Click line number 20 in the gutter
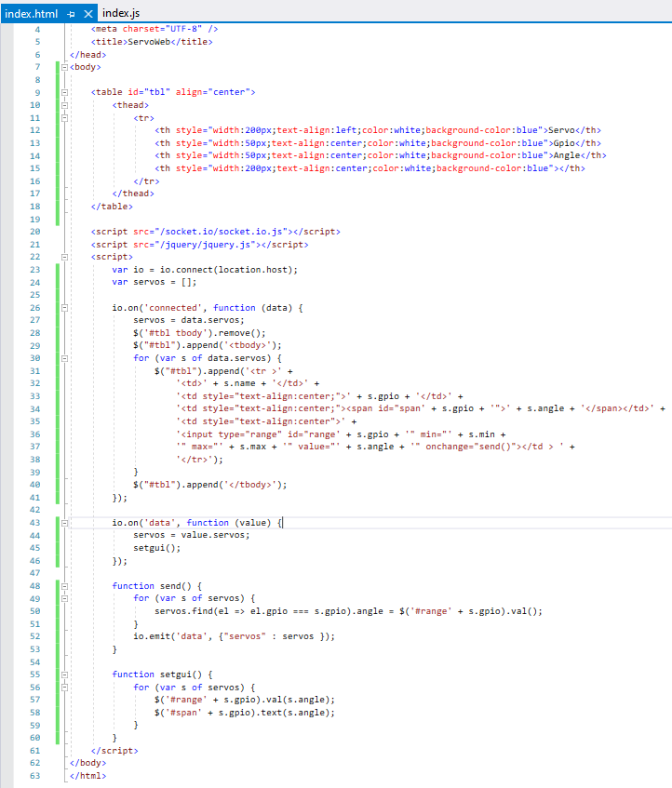Screen dimensions: 672x788 [x=35, y=231]
